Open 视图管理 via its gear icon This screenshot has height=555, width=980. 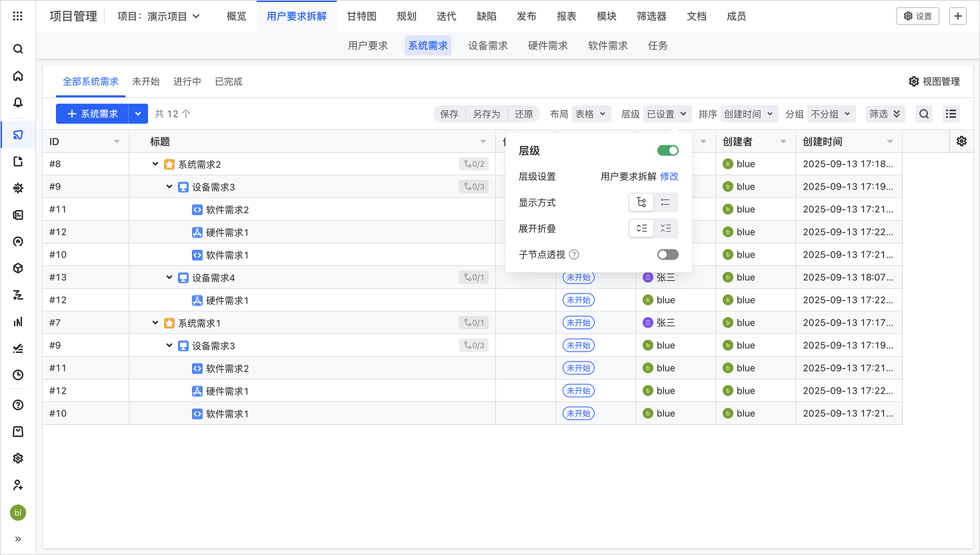914,81
